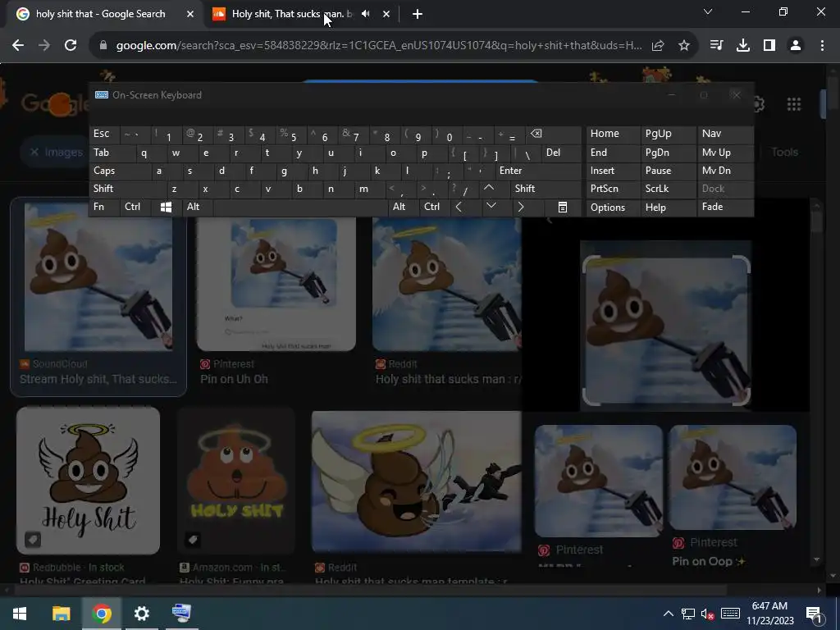Toggle the right Ctrl key on On-Screen Keyboard
This screenshot has height=630, width=840.
[433, 207]
